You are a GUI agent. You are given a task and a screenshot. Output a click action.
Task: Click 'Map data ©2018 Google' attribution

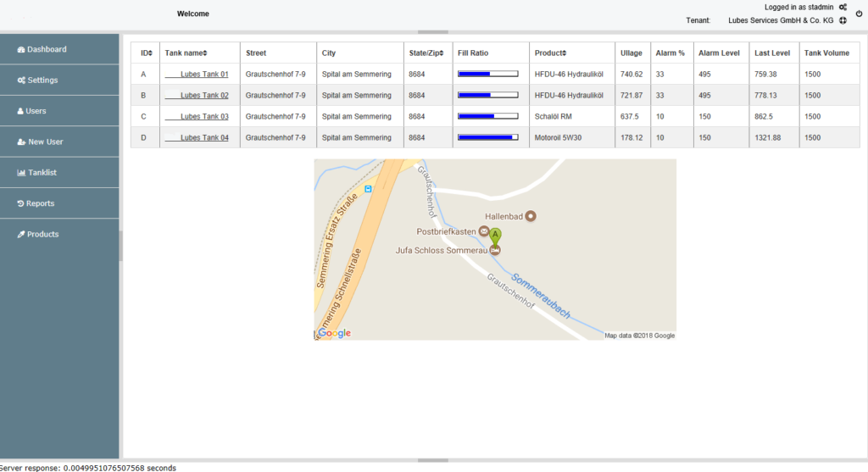click(639, 336)
